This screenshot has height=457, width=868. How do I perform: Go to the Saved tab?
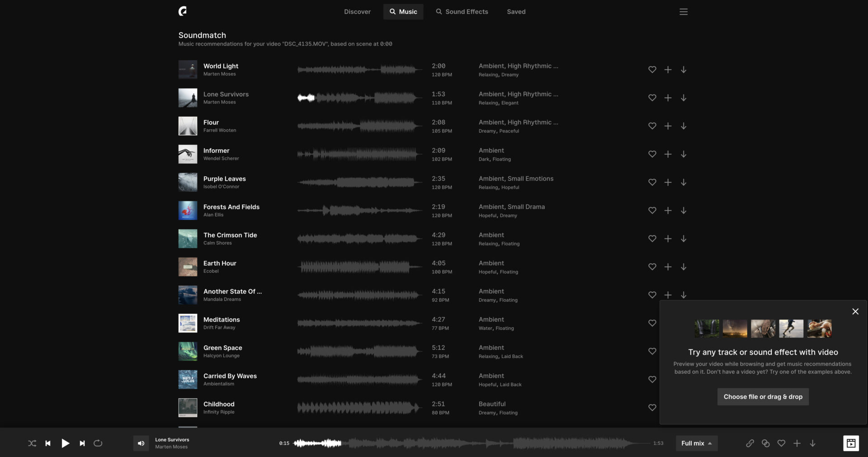tap(516, 12)
